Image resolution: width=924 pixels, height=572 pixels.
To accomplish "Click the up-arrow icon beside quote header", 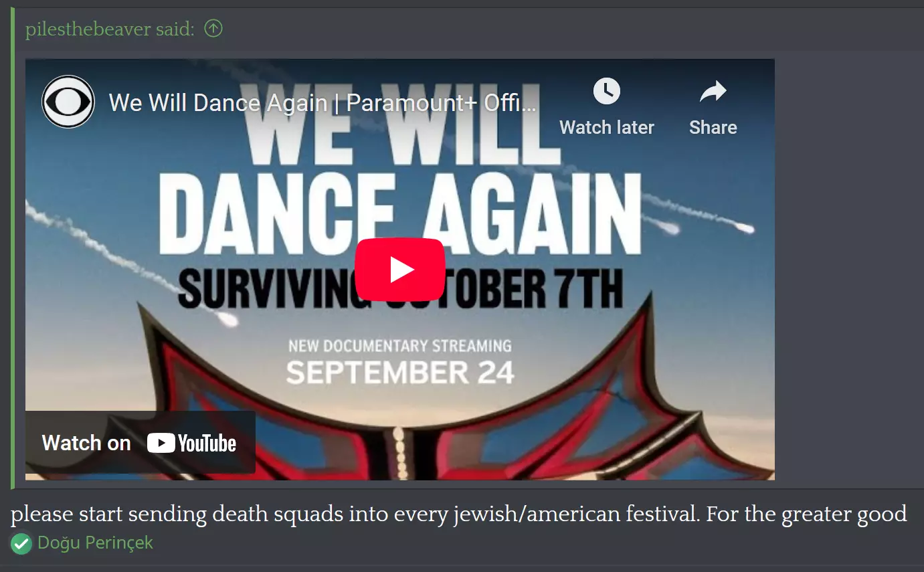I will pos(213,29).
